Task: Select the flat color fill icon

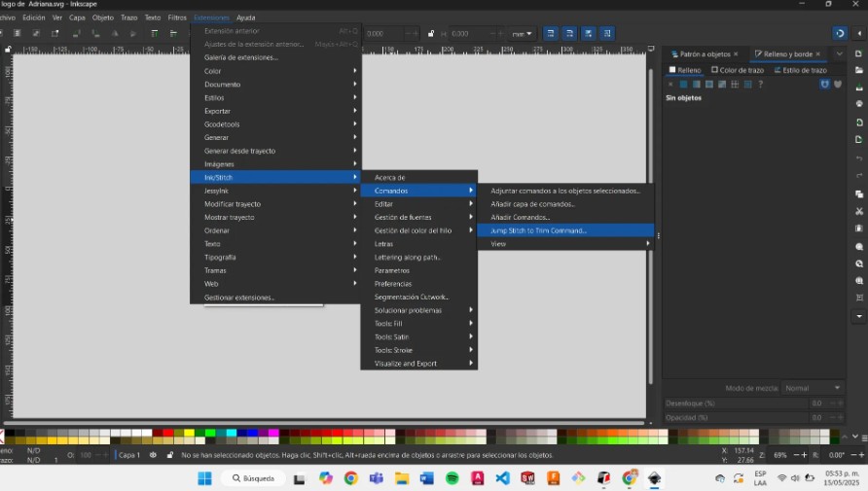Action: click(683, 84)
